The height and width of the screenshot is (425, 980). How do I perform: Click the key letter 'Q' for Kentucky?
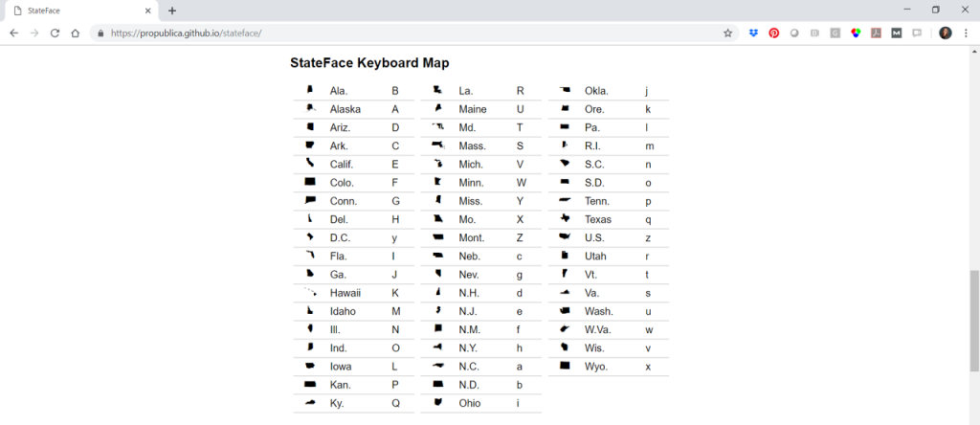pyautogui.click(x=395, y=403)
